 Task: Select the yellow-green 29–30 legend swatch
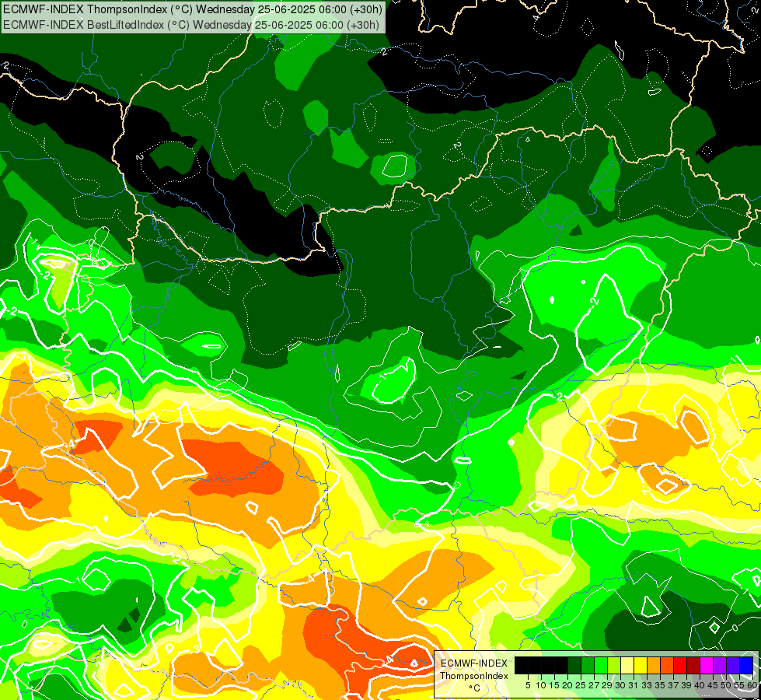(614, 665)
